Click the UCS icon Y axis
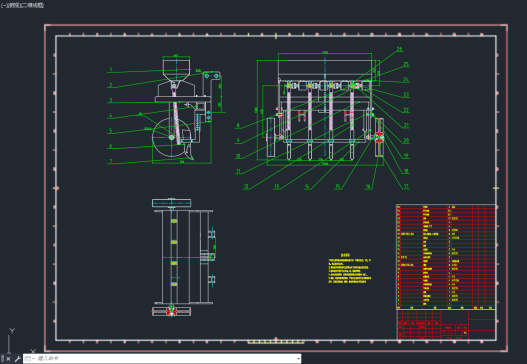Viewport: 527px width, 364px height. point(12,331)
